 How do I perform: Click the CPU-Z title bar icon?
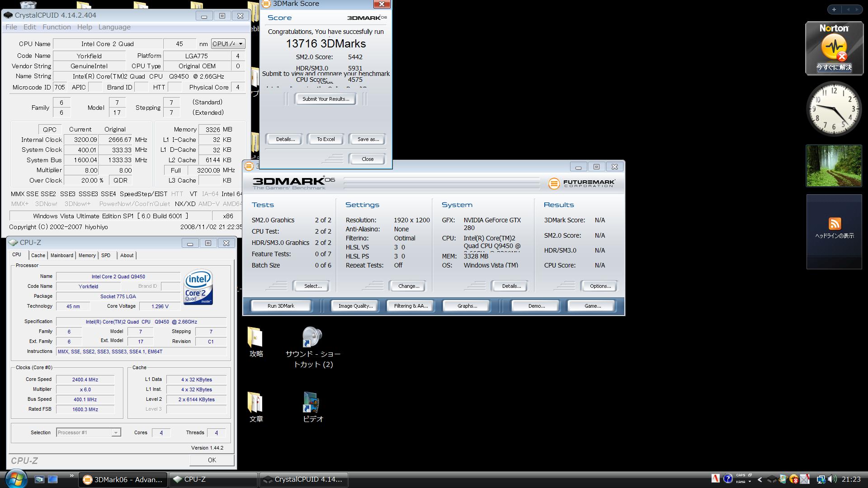[13, 243]
